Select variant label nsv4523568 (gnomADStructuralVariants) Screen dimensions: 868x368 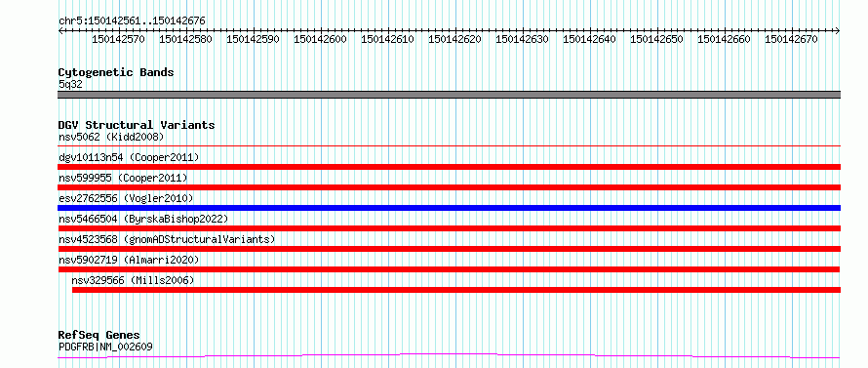click(167, 239)
